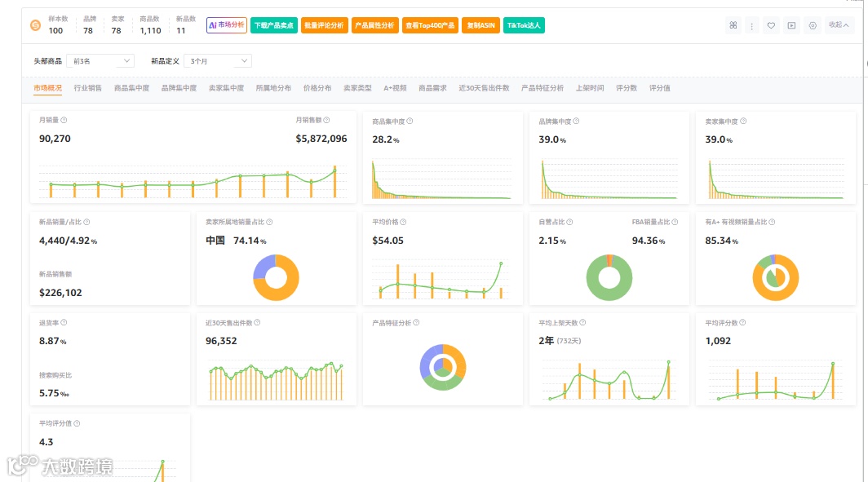
Task: Click the 平均上架天数 value 2年 (732天)
Action: [x=560, y=341]
